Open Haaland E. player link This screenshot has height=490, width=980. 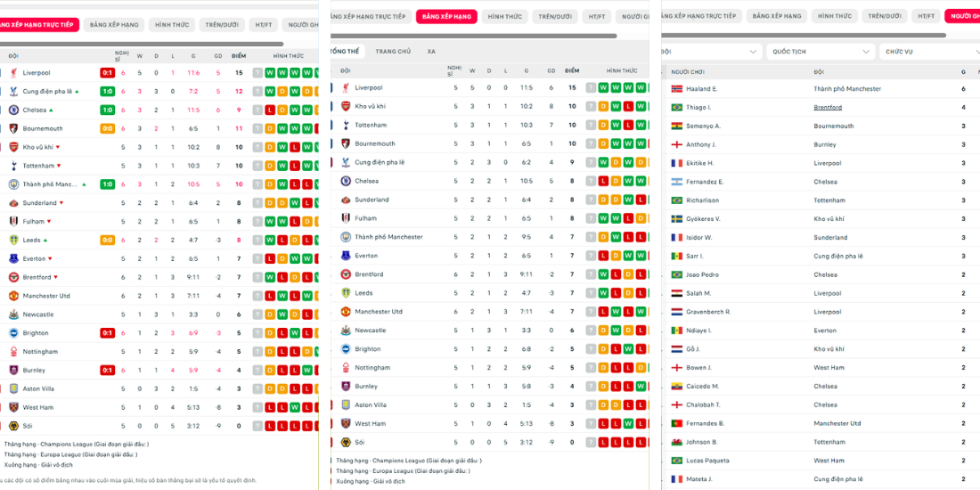pyautogui.click(x=702, y=89)
